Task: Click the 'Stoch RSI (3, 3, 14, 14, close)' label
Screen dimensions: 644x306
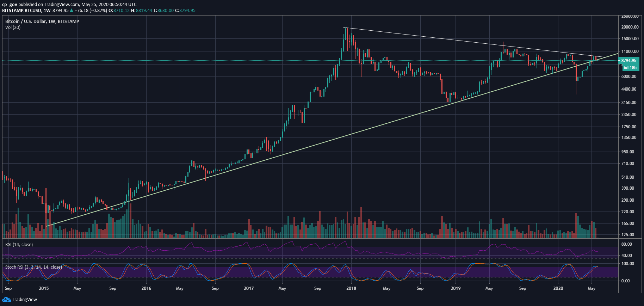Action: pyautogui.click(x=33, y=267)
